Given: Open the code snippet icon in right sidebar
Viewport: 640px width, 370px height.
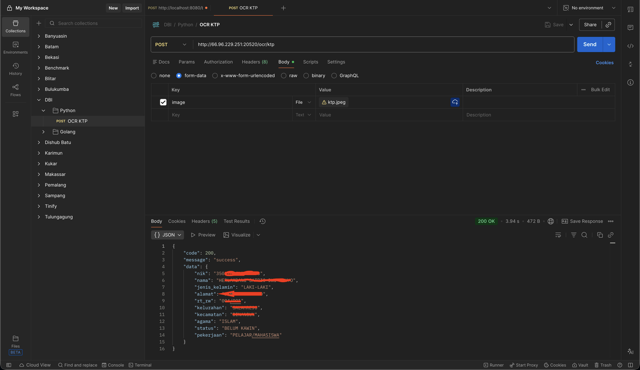Looking at the screenshot, I should (x=630, y=46).
